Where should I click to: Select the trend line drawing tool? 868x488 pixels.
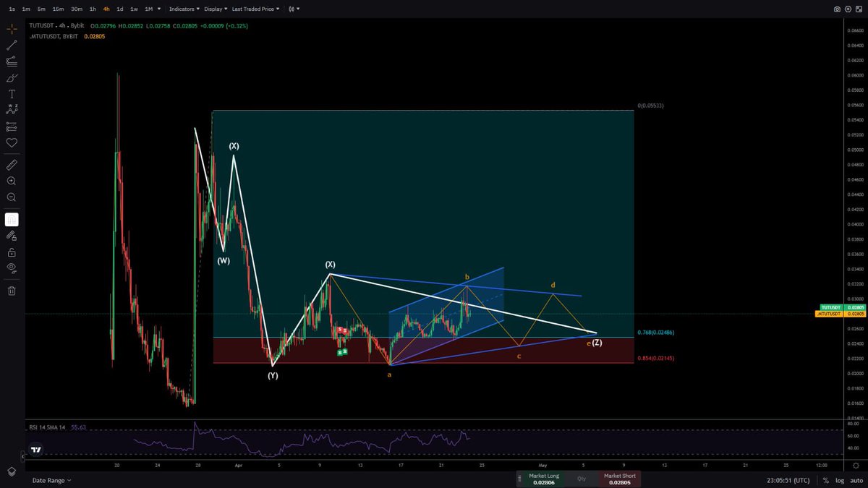12,45
